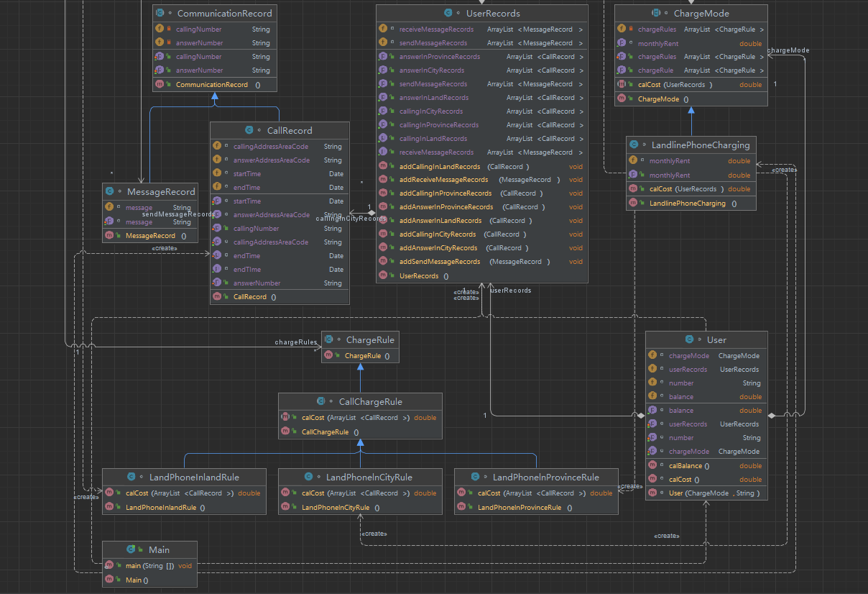Select the addReceiveMessageRecords method row
868x594 pixels.
[x=482, y=180]
